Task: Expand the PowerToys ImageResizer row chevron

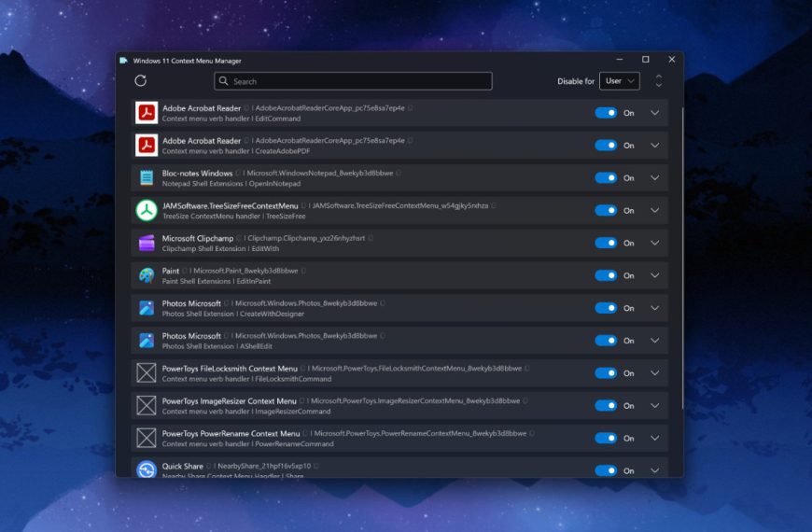Action: click(654, 406)
